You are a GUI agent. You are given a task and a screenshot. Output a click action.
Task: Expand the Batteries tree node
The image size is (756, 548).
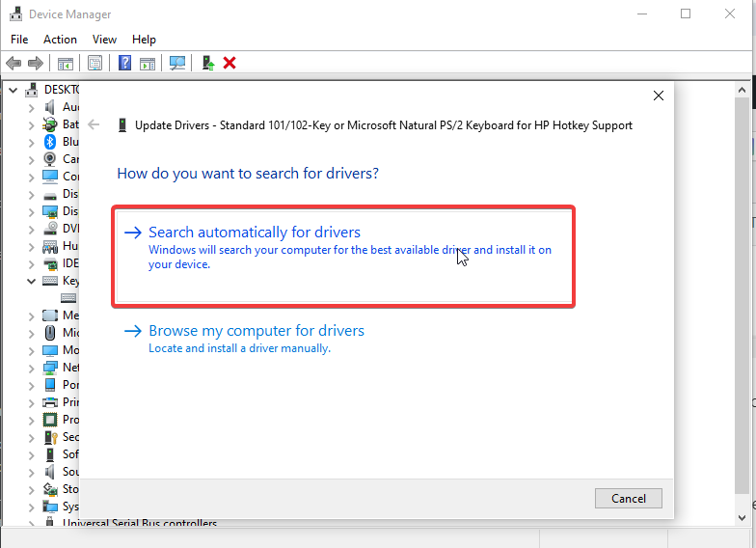(x=31, y=125)
